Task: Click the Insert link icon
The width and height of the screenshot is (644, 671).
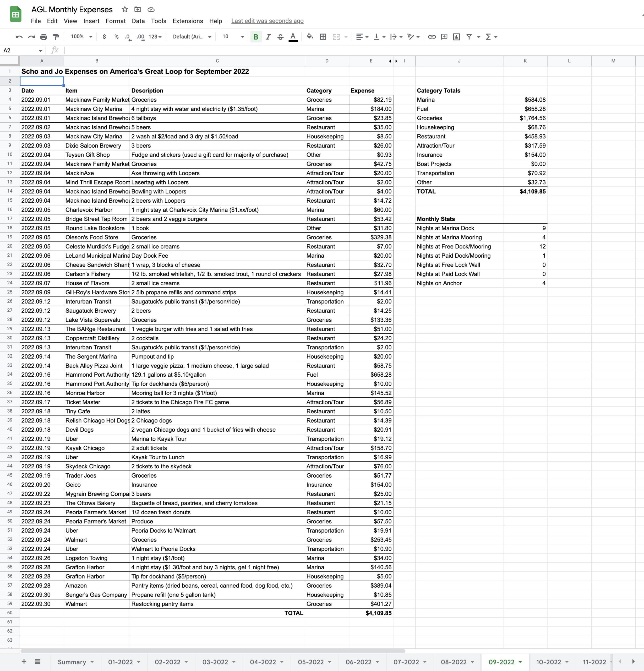Action: pyautogui.click(x=432, y=37)
